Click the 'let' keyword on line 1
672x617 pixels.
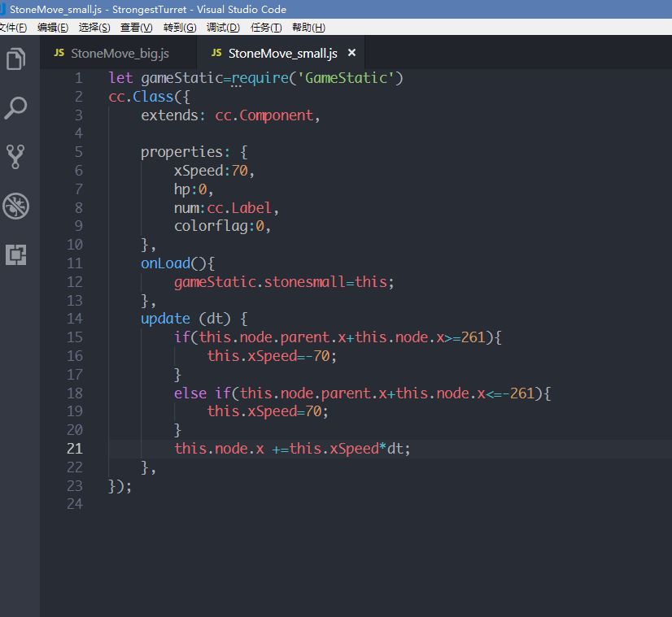(120, 78)
